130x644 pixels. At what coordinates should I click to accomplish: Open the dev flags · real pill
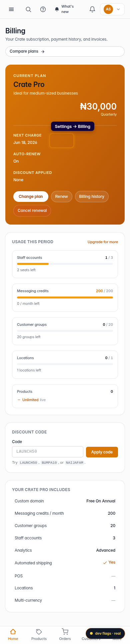click(105, 633)
